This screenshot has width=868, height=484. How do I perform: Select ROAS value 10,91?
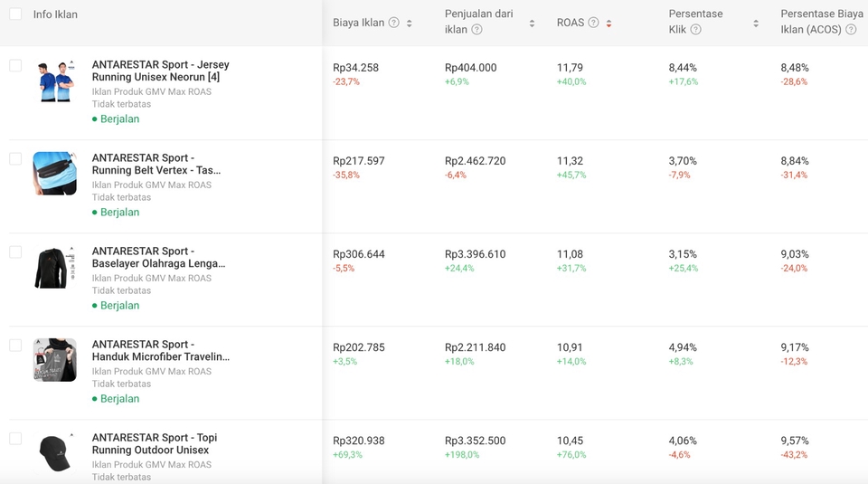571,347
